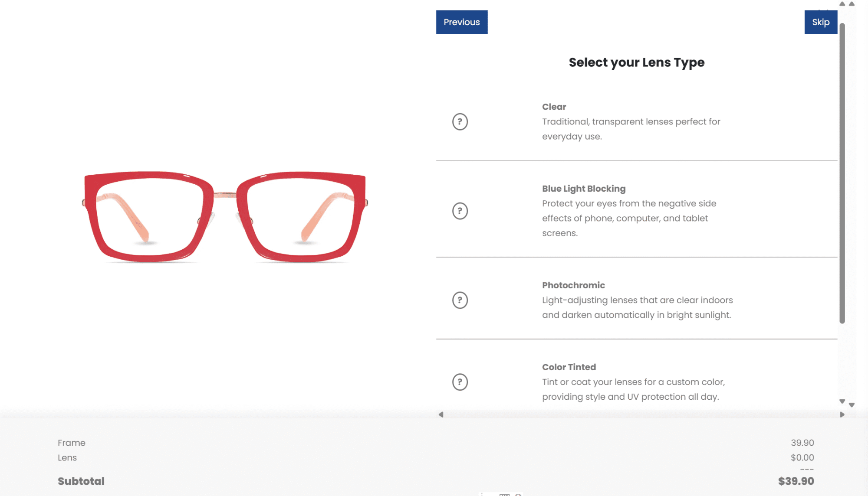The height and width of the screenshot is (496, 868).
Task: Click the $39.90 subtotal amount
Action: 796,481
